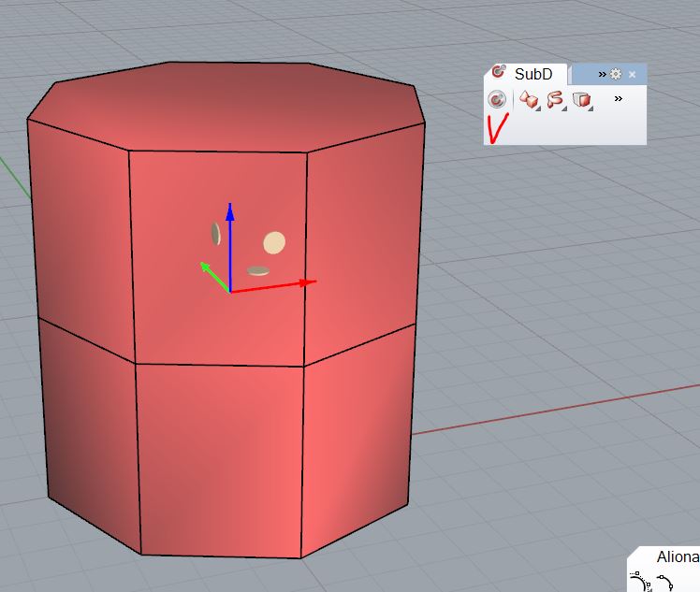Show more toolbar tabs chevron beside gear
This screenshot has height=592, width=700.
pos(602,74)
